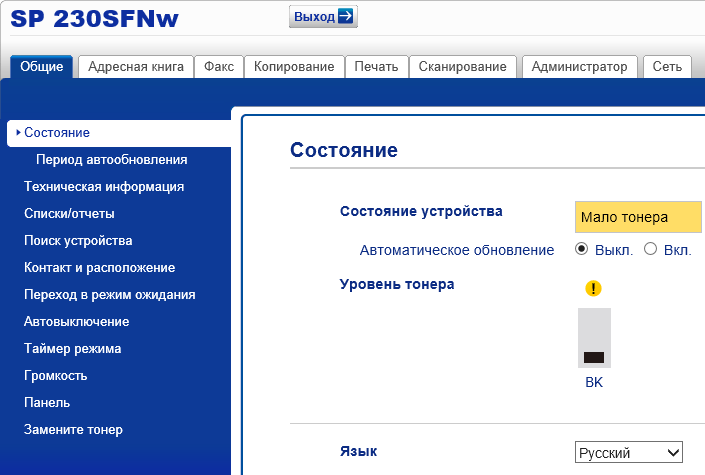Screen dimensions: 705x475
Task: Open Громкость settings
Action: [x=55, y=376]
